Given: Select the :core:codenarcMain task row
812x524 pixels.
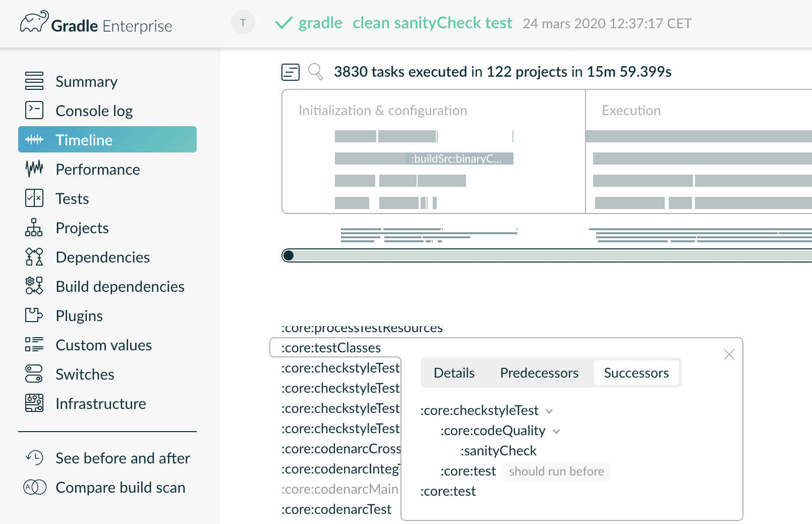Looking at the screenshot, I should tap(340, 489).
